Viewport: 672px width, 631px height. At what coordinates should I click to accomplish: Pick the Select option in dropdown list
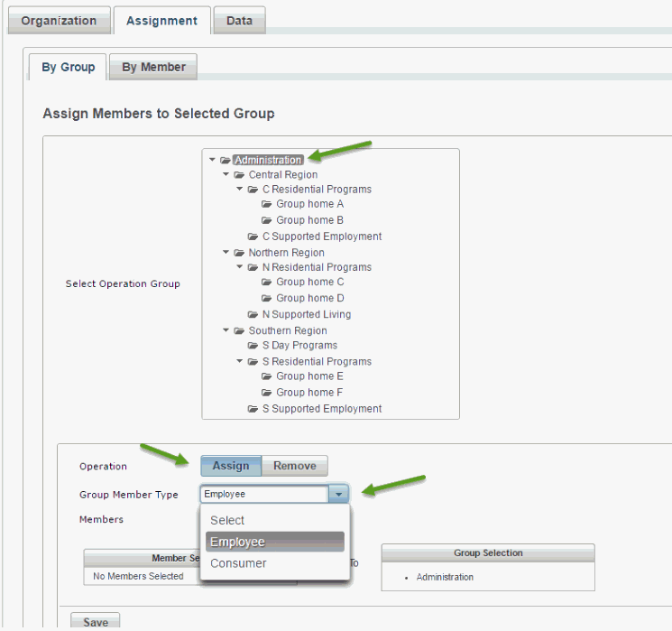pos(227,520)
